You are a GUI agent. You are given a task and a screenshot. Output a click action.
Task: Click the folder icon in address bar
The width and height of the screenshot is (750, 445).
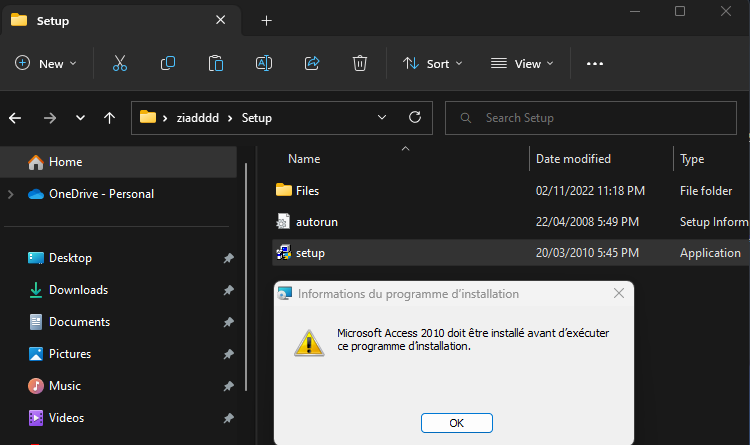tap(148, 117)
